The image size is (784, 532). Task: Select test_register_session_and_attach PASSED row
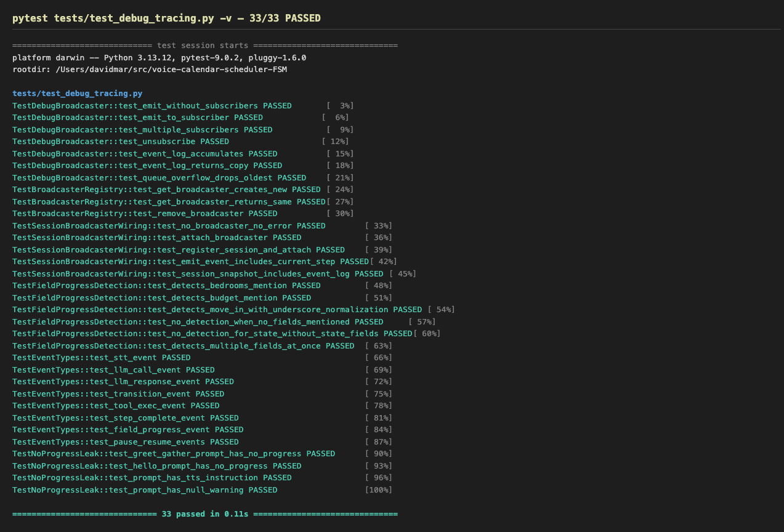202,250
